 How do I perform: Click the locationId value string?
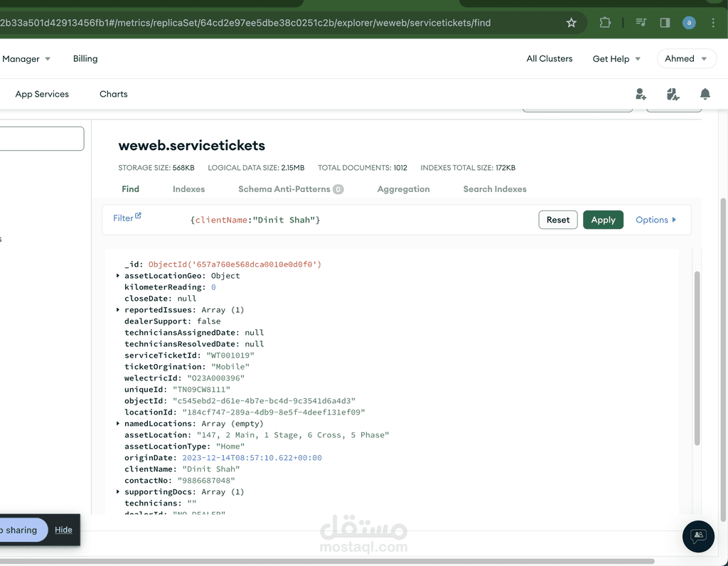coord(274,412)
